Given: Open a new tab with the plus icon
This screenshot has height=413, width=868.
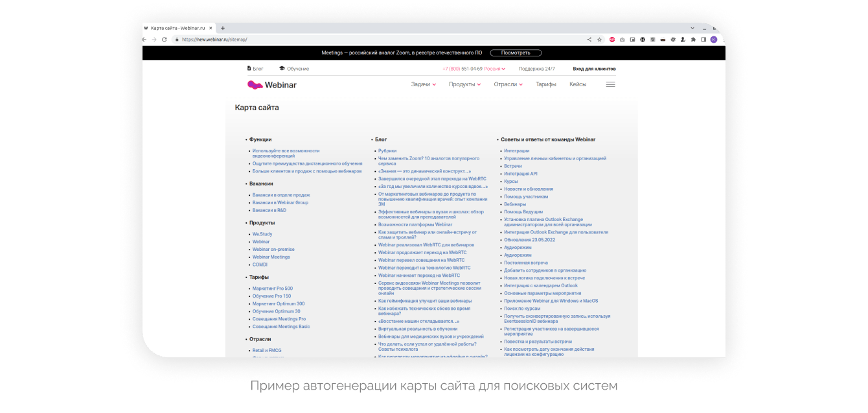Looking at the screenshot, I should pos(223,29).
